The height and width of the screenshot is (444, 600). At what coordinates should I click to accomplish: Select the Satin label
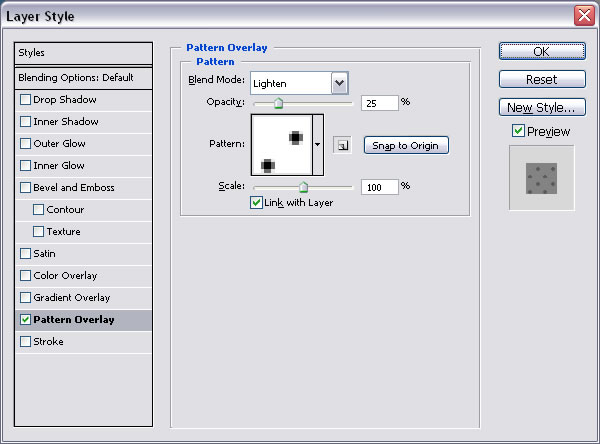tap(44, 254)
